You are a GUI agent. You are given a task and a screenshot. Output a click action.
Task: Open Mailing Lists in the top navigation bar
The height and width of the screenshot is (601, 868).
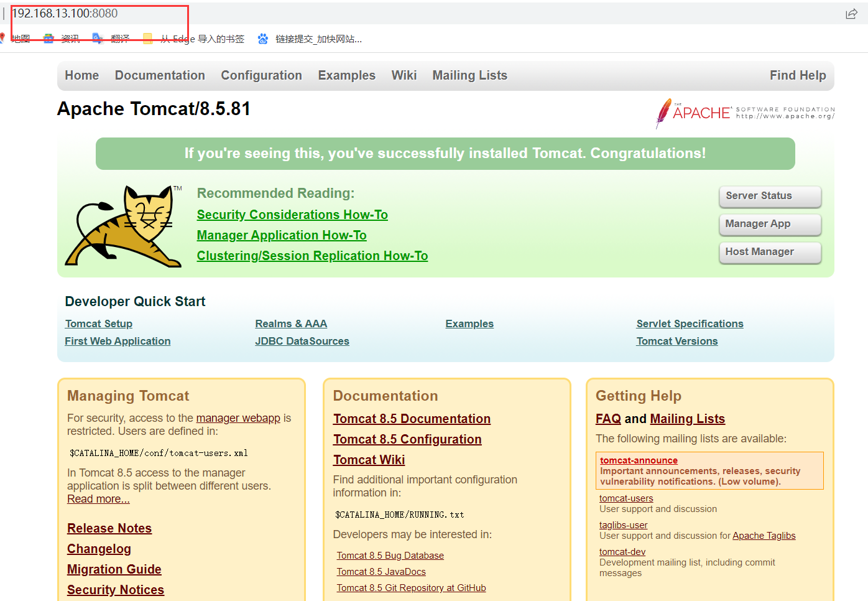470,75
